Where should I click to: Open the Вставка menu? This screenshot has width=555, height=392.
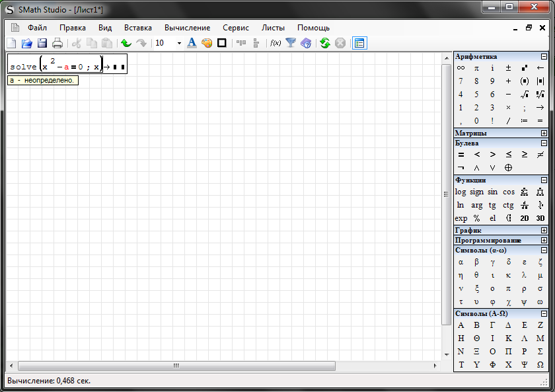(137, 28)
